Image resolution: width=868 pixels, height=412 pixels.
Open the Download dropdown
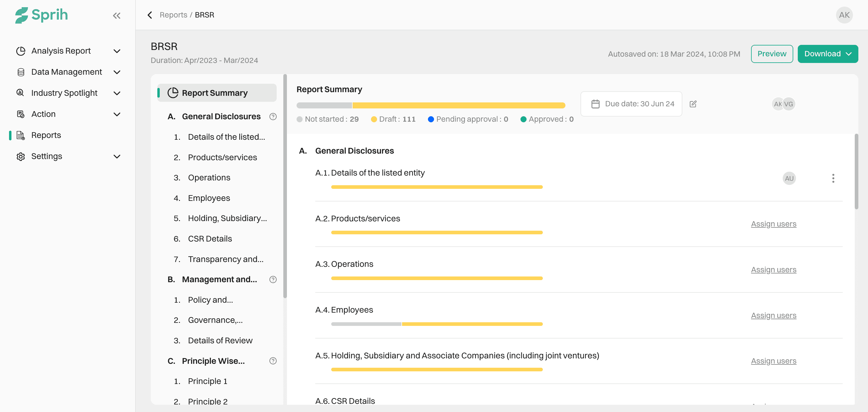coord(828,54)
